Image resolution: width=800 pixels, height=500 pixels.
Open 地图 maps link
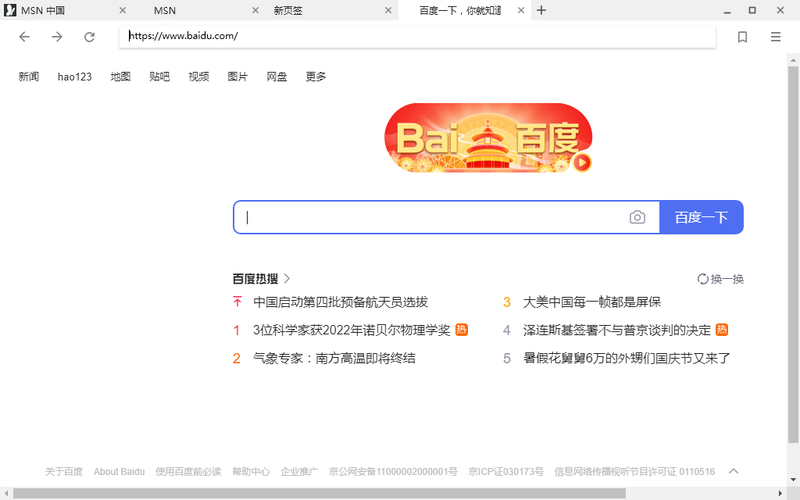click(x=120, y=77)
